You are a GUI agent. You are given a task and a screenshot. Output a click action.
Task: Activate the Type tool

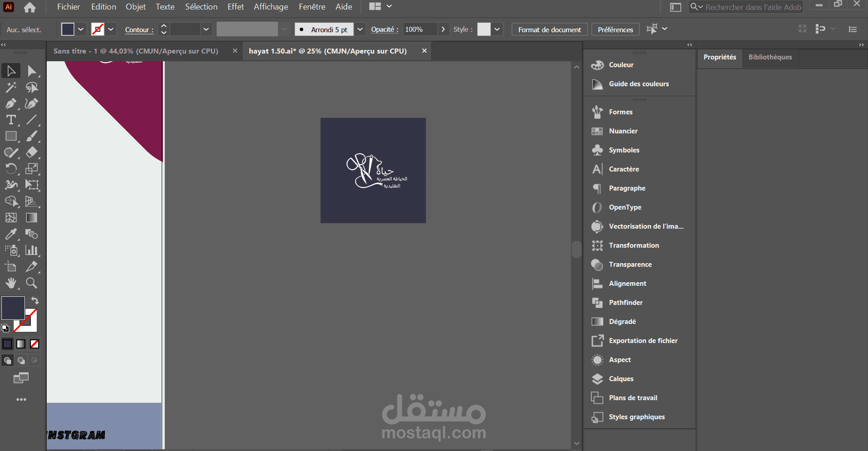11,120
